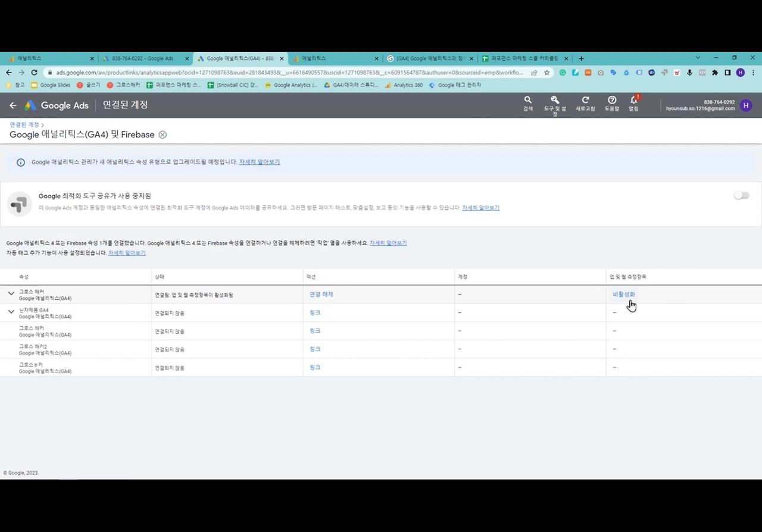Open the Extensions puzzle-piece menu

[715, 73]
